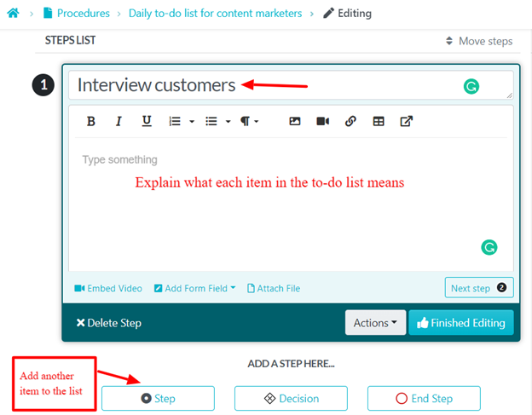Open Add Form Field dropdown

pyautogui.click(x=194, y=288)
